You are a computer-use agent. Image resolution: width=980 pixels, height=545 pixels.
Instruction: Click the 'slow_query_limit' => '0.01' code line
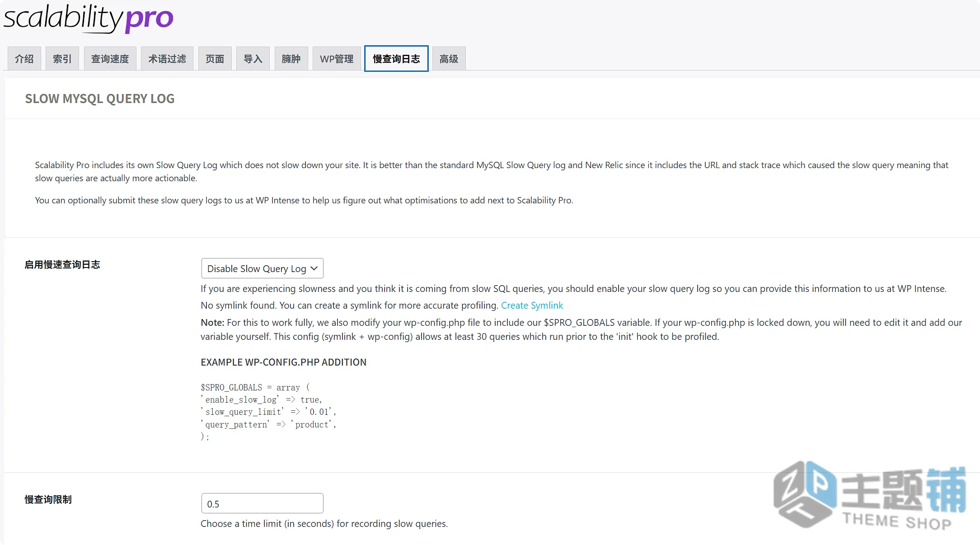point(268,412)
